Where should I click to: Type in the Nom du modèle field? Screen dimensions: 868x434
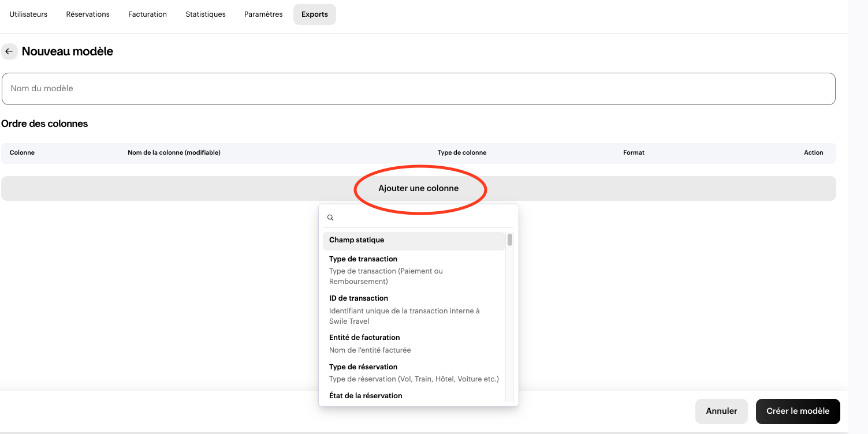click(x=418, y=89)
